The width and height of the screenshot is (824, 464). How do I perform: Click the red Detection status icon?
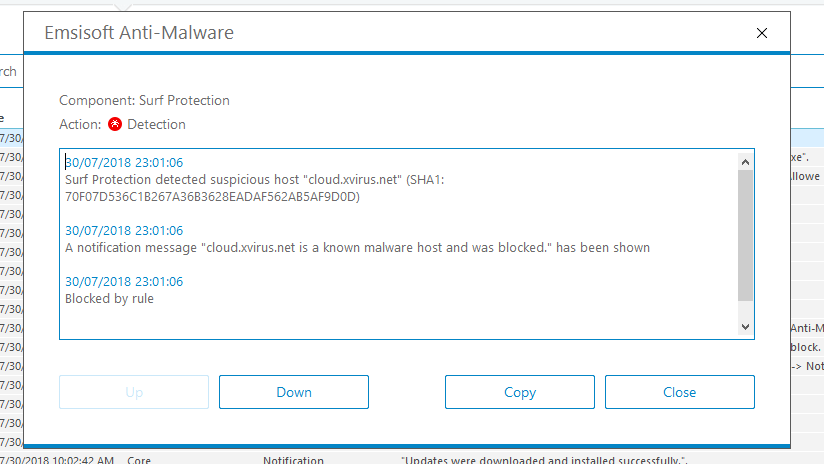coord(116,125)
